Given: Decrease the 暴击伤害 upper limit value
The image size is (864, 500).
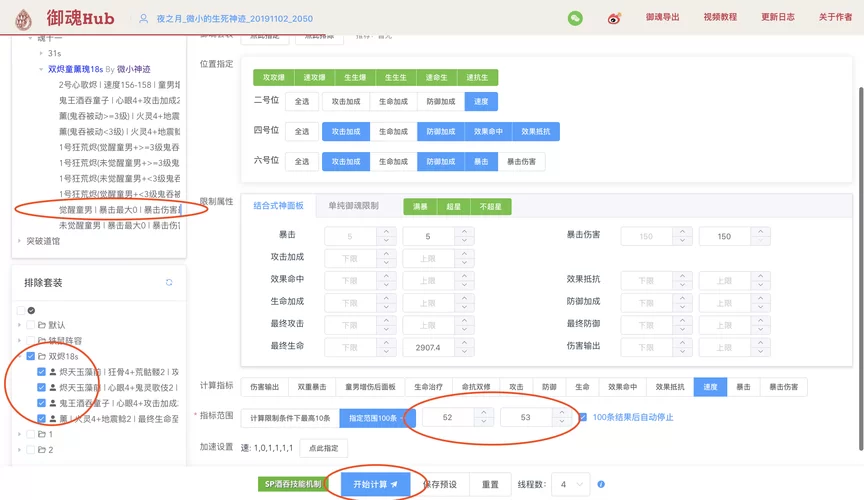Looking at the screenshot, I should (x=761, y=241).
